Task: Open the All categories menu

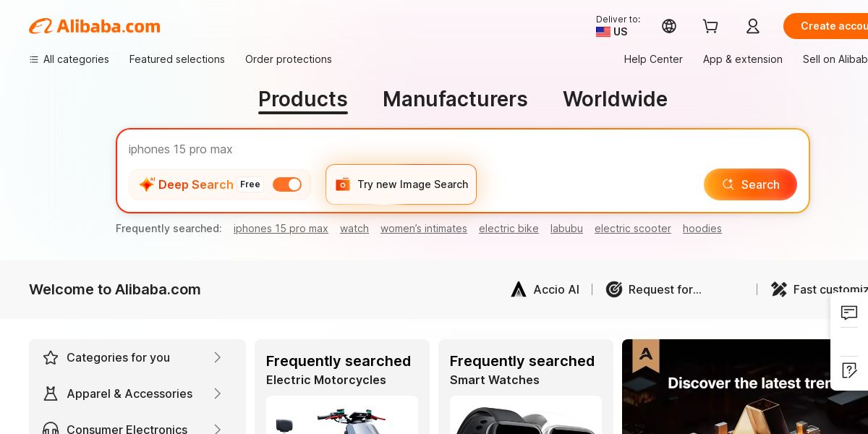Action: (69, 59)
